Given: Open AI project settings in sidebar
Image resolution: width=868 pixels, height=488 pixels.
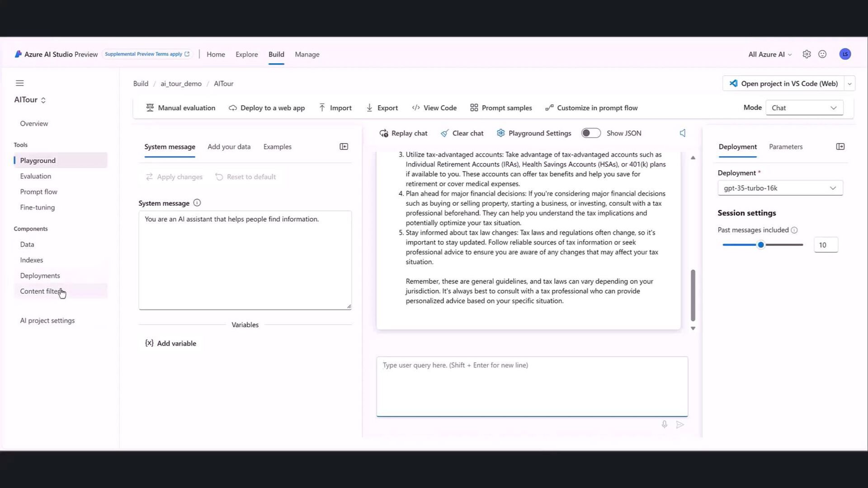Looking at the screenshot, I should coord(61,320).
